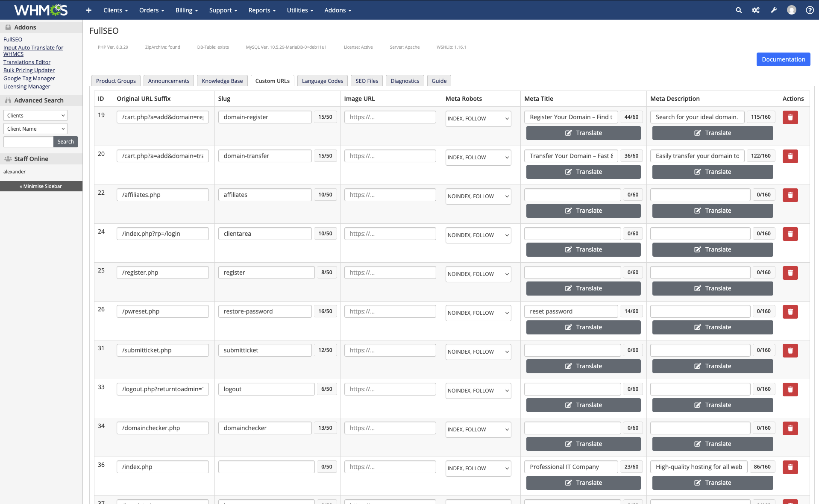819x504 pixels.
Task: Open the automation gears icon in header
Action: click(756, 10)
